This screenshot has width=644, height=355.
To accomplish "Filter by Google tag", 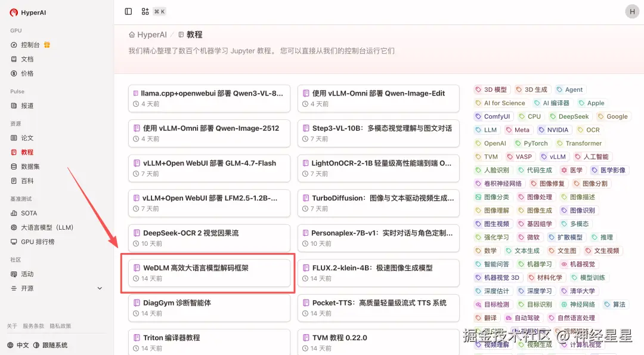I will point(613,117).
